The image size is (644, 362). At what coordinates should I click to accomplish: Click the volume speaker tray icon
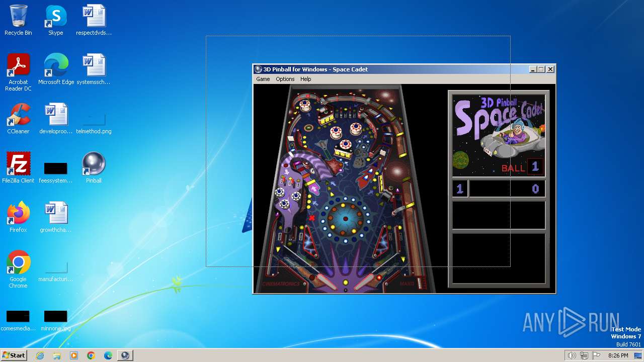coord(572,355)
